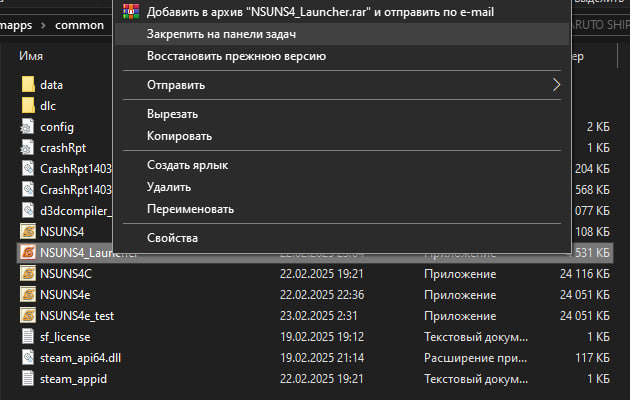630x400 pixels.
Task: Expand the Отправить submenu arrow
Action: (x=557, y=85)
